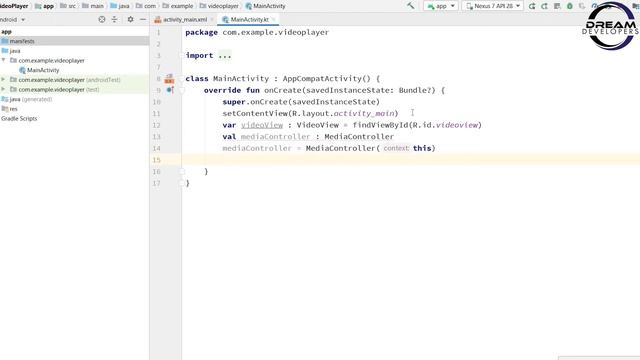Open Project panel settings gear
The height and width of the screenshot is (360, 640).
130,19
